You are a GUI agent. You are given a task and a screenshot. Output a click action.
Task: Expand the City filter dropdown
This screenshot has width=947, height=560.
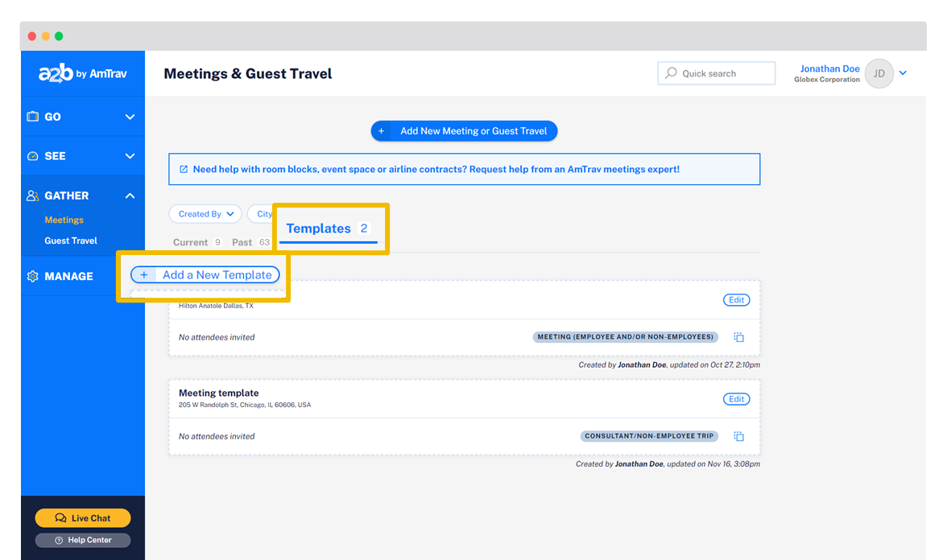(263, 213)
